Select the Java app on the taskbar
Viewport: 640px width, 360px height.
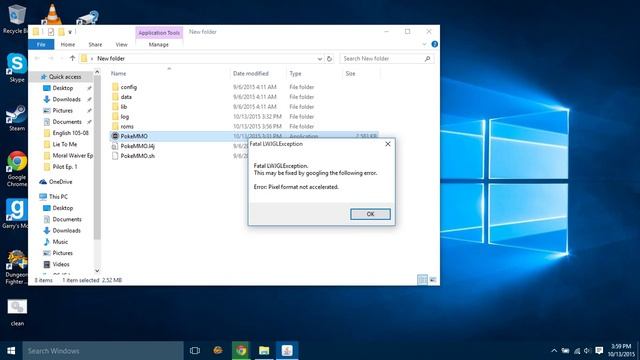(287, 351)
